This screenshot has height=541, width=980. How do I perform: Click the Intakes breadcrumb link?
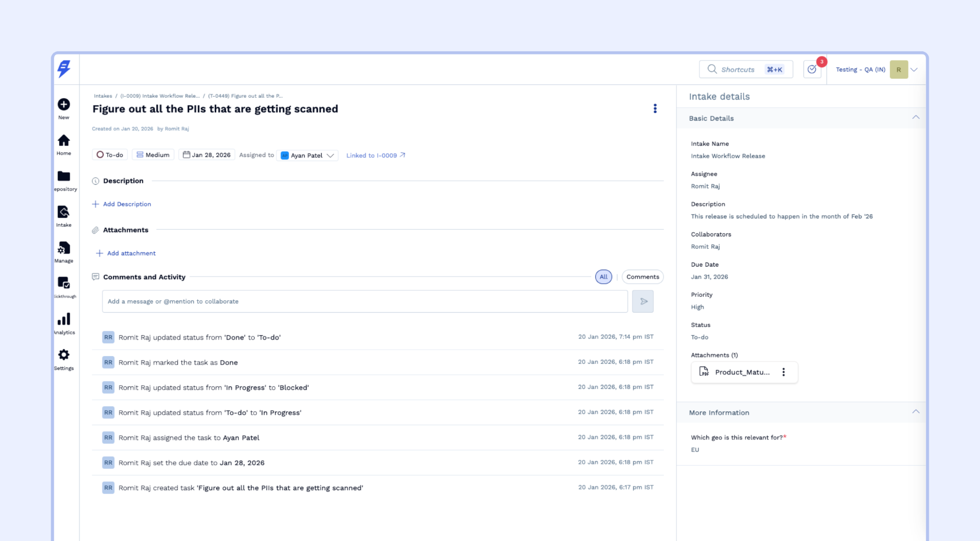pos(103,96)
